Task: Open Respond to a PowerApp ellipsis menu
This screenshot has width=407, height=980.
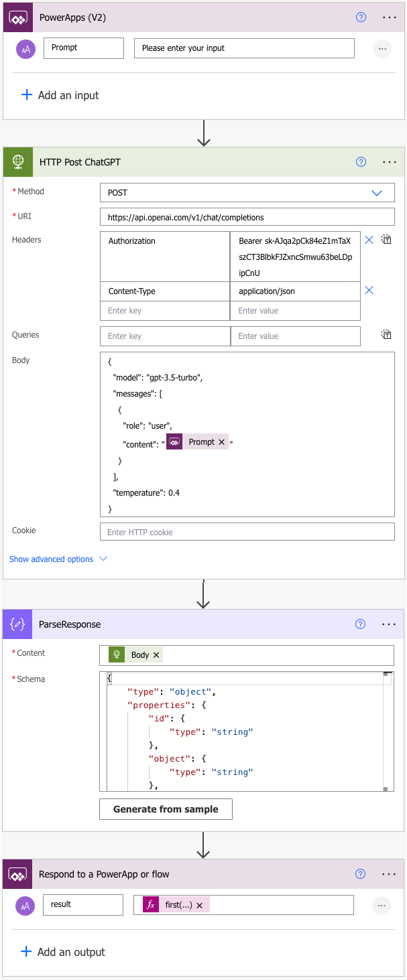Action: click(389, 874)
